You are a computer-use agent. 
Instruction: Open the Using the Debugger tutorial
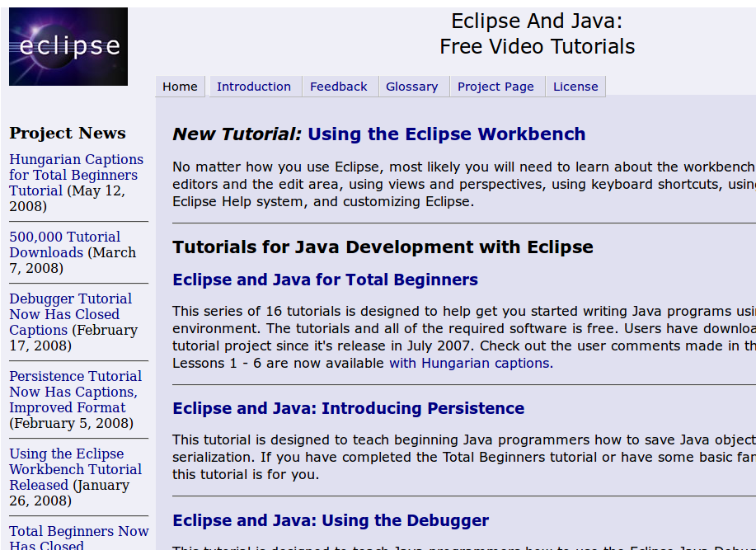pyautogui.click(x=331, y=520)
